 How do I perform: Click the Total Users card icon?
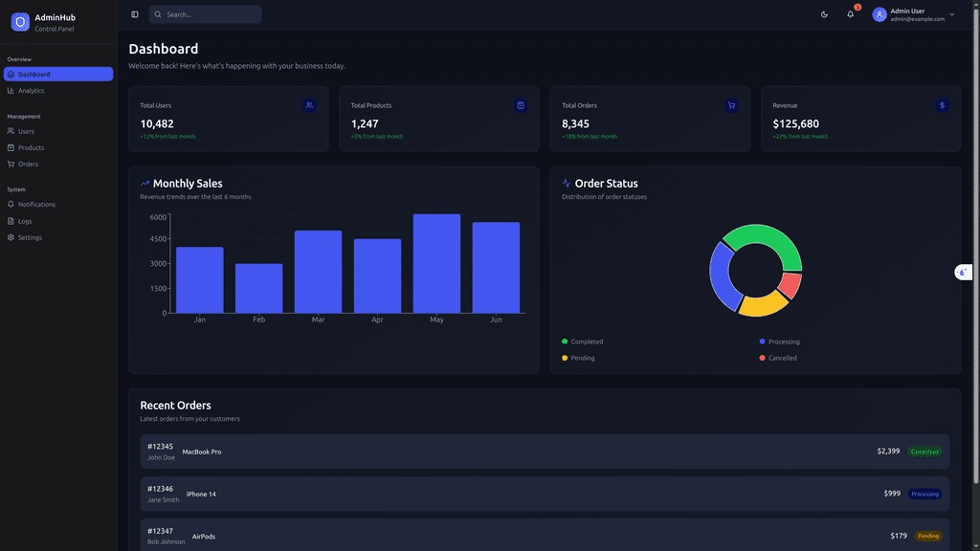click(309, 105)
